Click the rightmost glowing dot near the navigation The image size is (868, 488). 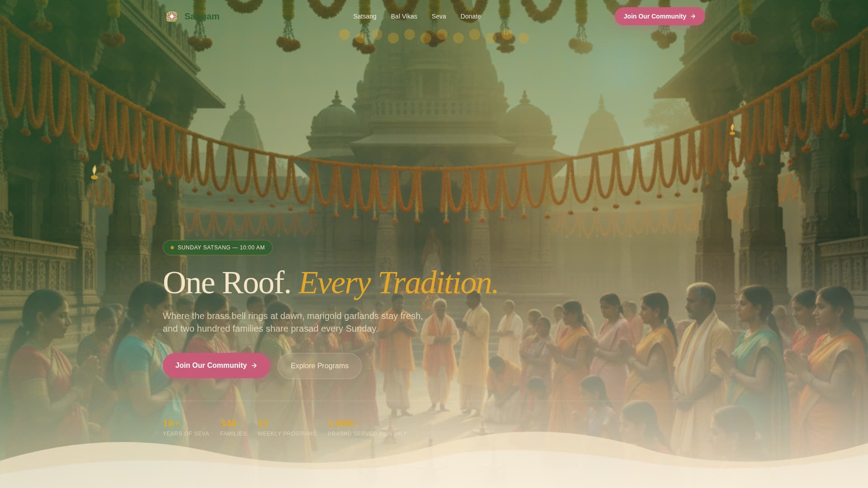tap(523, 38)
